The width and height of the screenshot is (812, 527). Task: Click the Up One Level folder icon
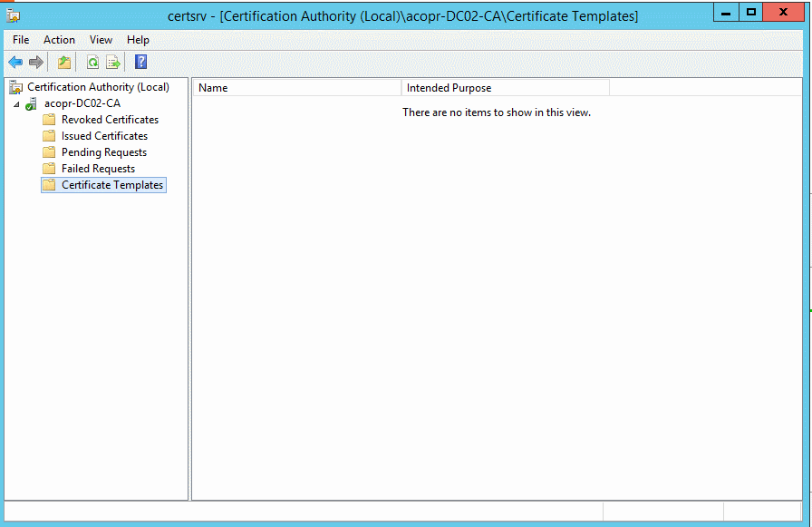[x=63, y=62]
